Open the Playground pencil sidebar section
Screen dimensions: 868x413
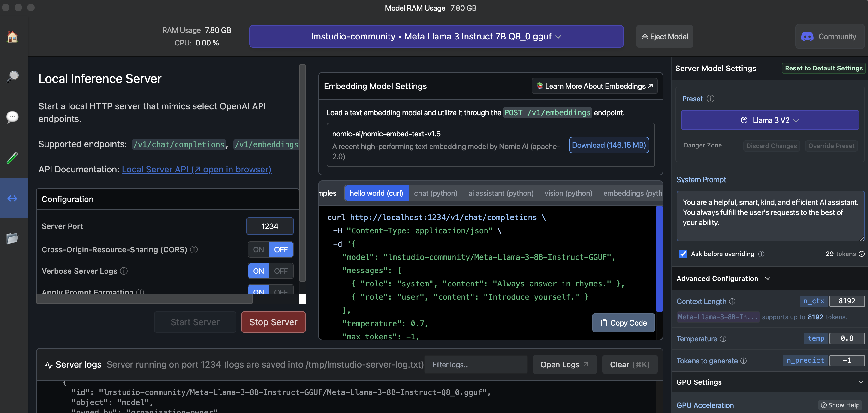12,158
